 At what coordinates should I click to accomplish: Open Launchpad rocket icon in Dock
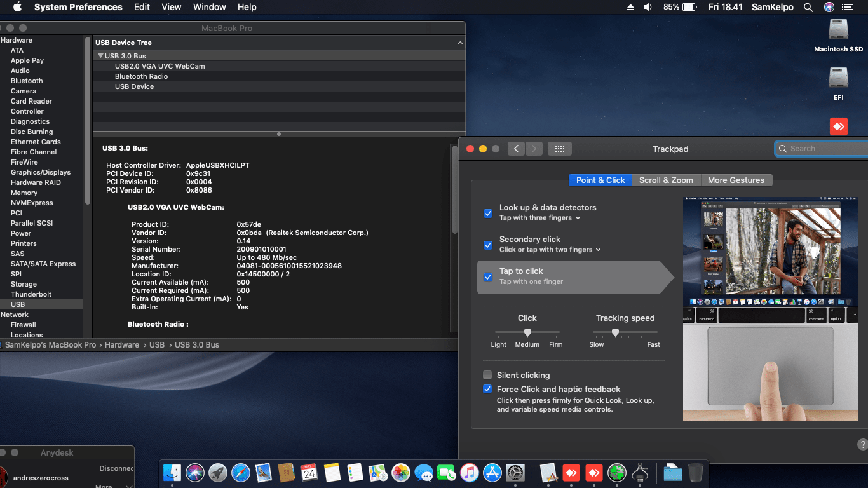coord(218,472)
